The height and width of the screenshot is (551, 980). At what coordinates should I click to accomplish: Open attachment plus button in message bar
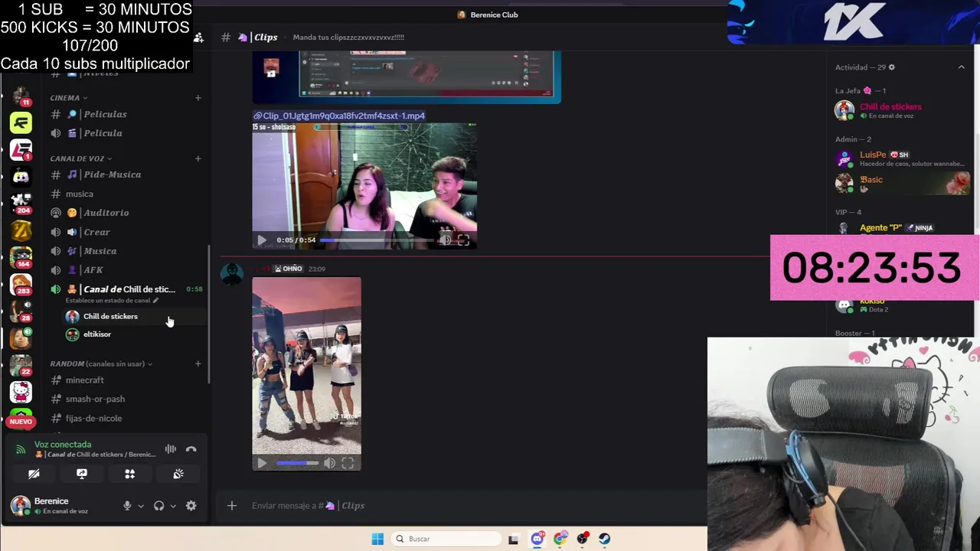(232, 506)
